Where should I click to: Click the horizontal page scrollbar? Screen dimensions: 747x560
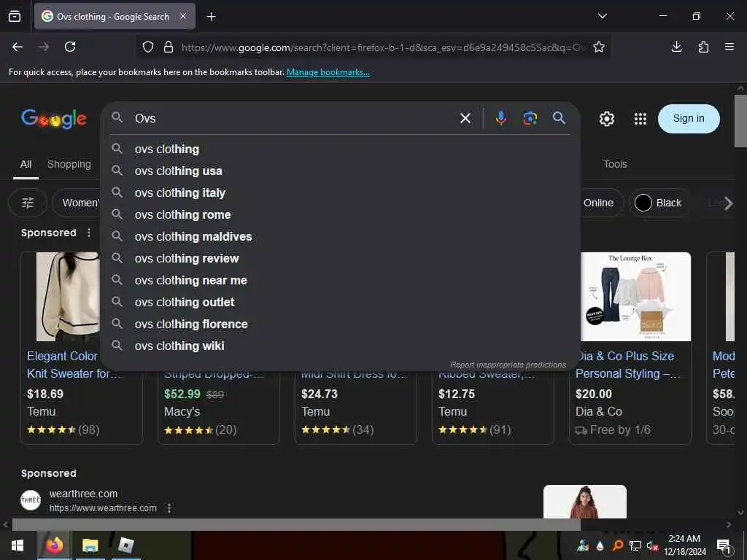tap(296, 524)
